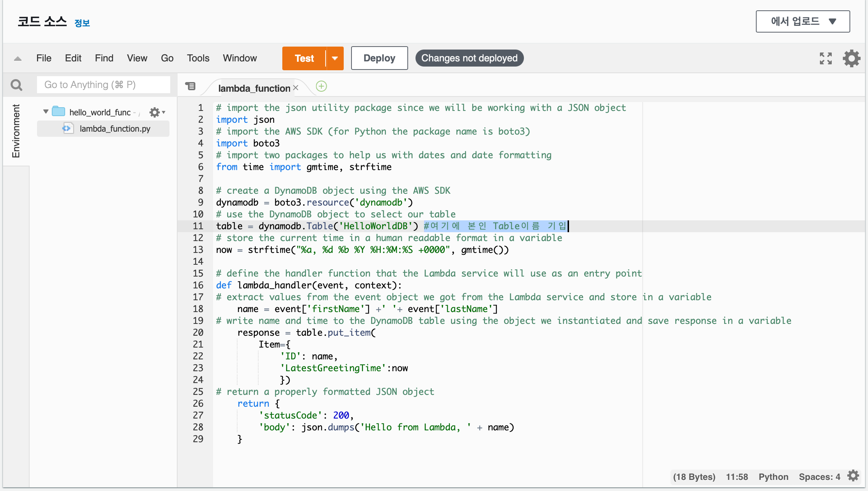
Task: Open the File menu
Action: [x=44, y=58]
